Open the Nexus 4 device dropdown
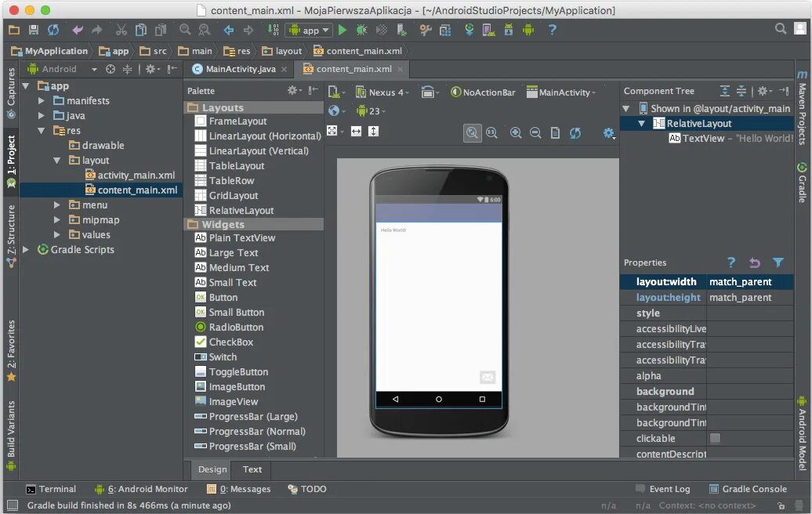Viewport: 812px width, 514px height. [x=382, y=92]
